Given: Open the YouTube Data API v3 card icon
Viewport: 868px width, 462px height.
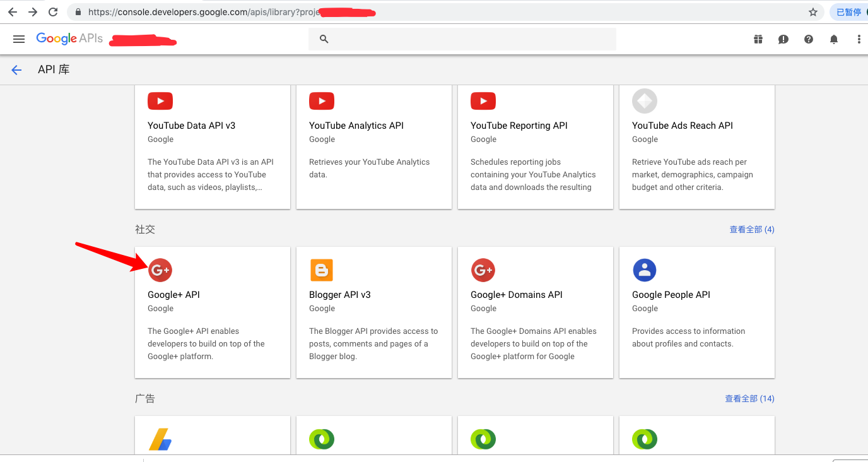Looking at the screenshot, I should pyautogui.click(x=160, y=100).
